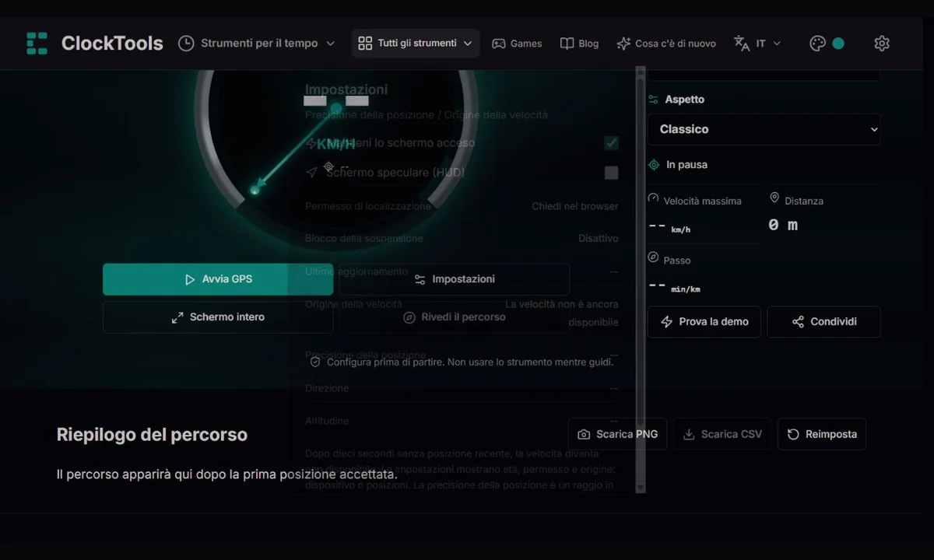Click the shield icon beside the safety notice
Viewport: 934px width, 560px height.
(x=315, y=362)
